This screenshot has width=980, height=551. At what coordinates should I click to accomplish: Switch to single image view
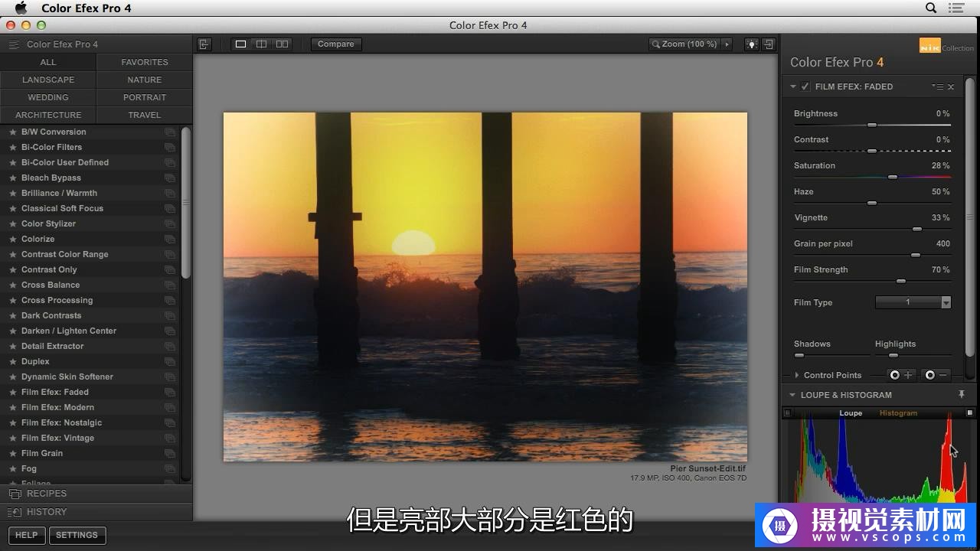pos(240,44)
